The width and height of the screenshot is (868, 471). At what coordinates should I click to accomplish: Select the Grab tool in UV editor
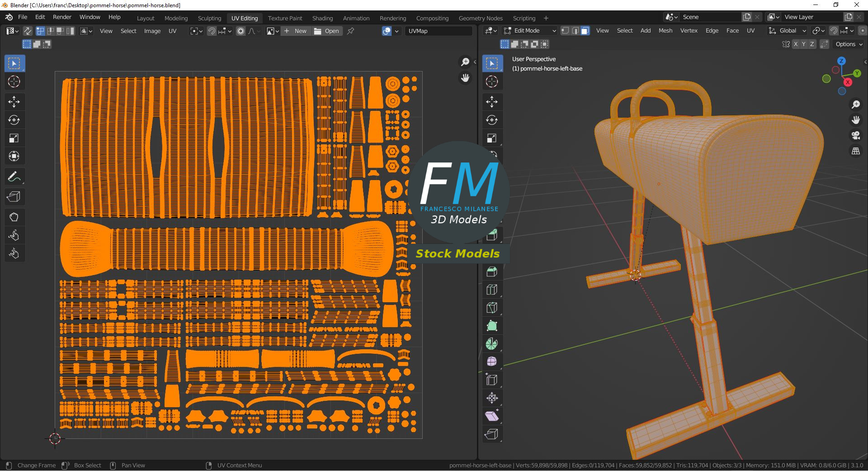(14, 217)
